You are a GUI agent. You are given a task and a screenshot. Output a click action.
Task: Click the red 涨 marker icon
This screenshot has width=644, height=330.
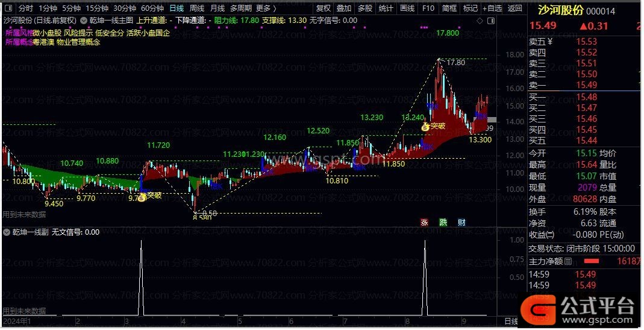point(424,222)
